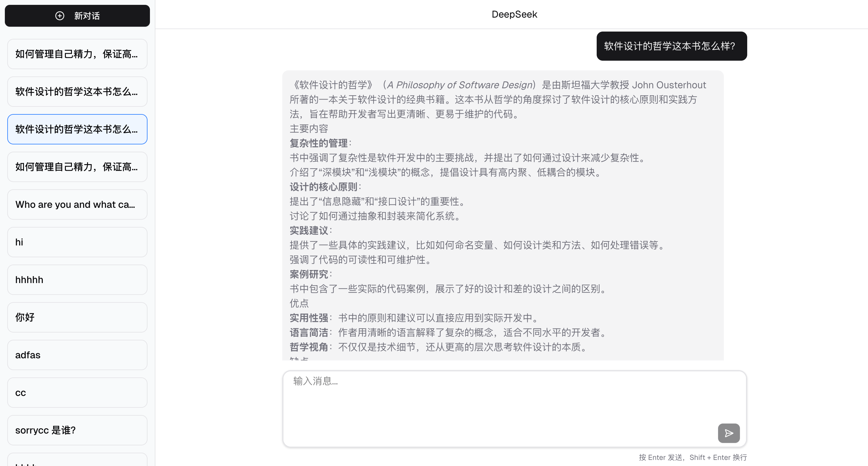Open 'Who are you and what ca...' chat
Viewport: 868px width, 466px height.
coord(77,204)
